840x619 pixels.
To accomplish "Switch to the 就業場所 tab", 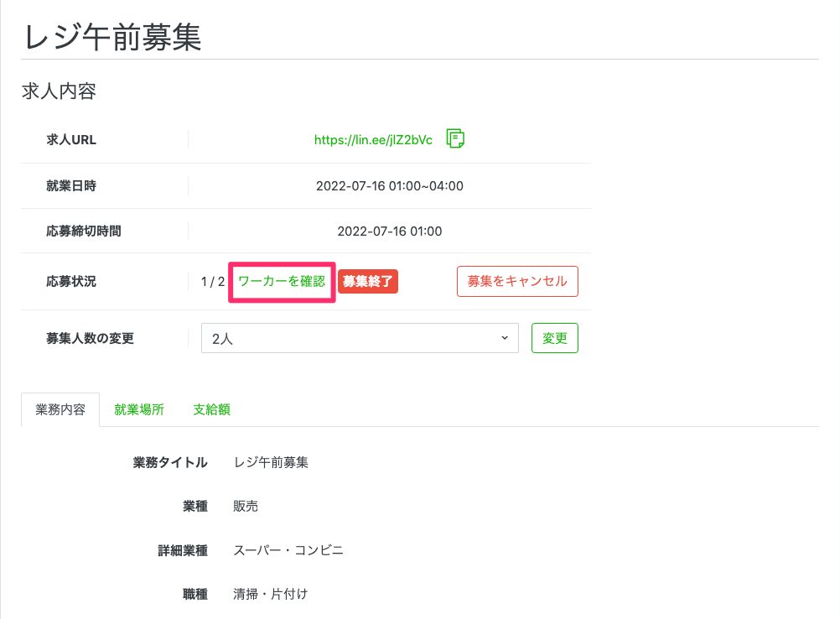I will tap(139, 410).
